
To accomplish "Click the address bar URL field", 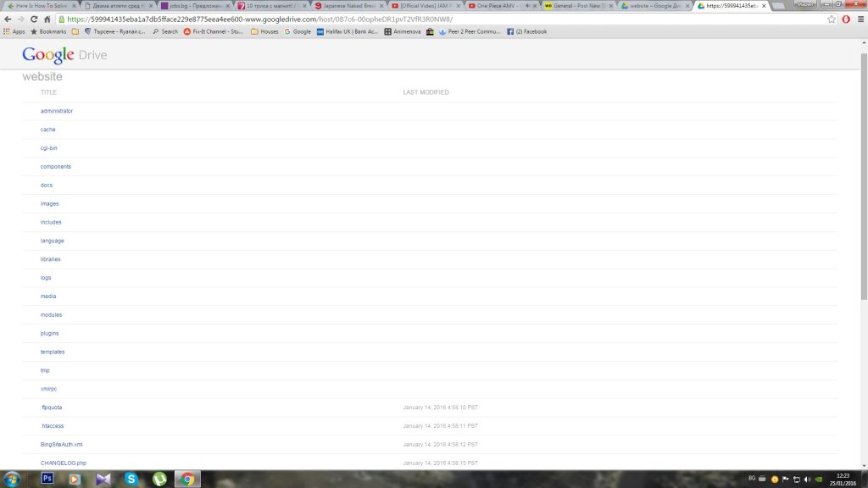I will point(442,19).
